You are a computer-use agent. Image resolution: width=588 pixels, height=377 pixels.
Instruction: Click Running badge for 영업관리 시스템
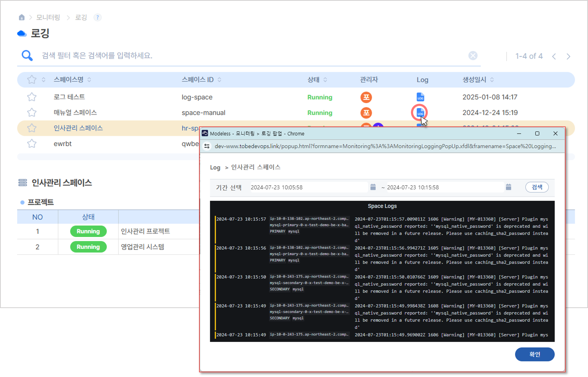(88, 247)
